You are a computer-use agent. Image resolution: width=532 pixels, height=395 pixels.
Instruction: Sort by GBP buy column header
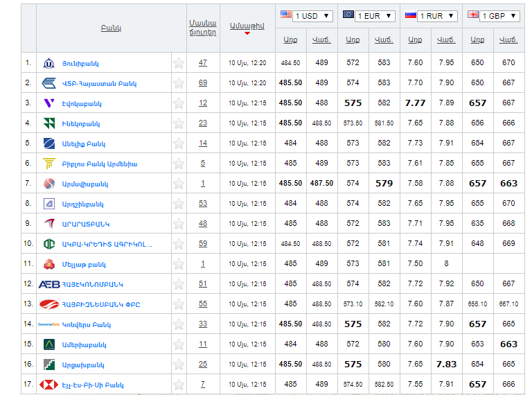click(x=478, y=39)
